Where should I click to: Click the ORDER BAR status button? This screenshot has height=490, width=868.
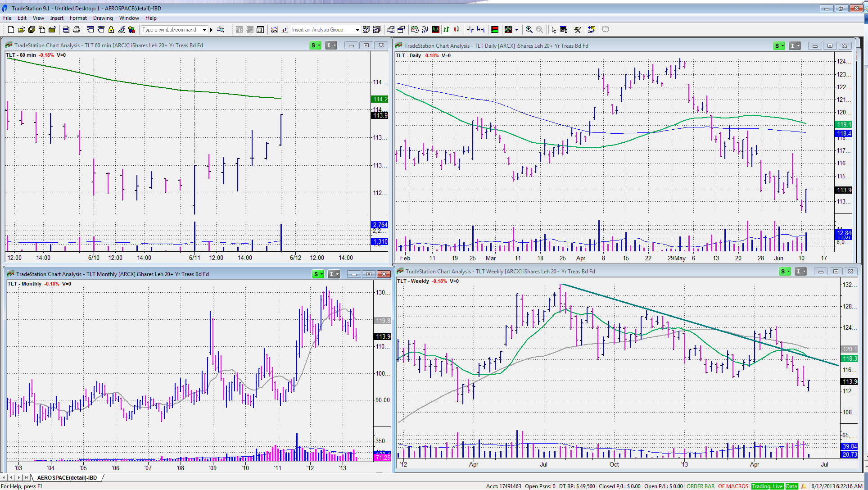(x=701, y=486)
